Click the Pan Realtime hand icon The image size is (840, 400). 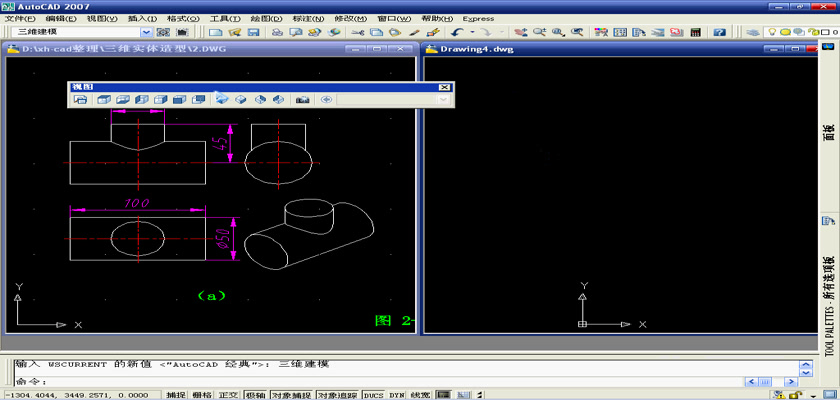click(x=519, y=32)
